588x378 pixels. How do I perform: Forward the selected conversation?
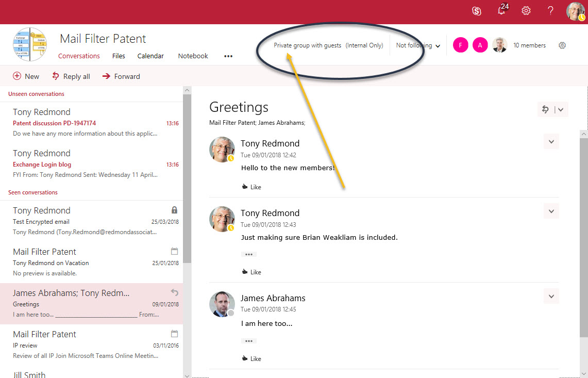121,76
